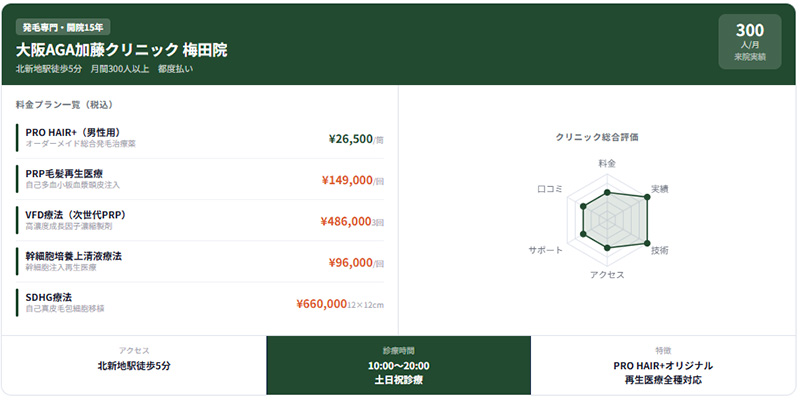The height and width of the screenshot is (400, 800).
Task: Select the PRO HAIR+（男性用） plan row
Action: click(x=200, y=138)
